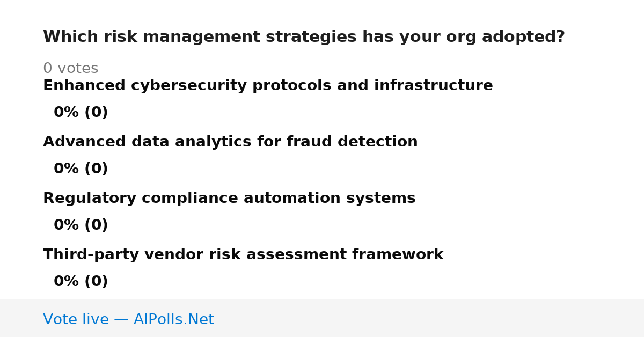Select Enhanced cybersecurity protocols and infrastructure option
644x337 pixels.
[x=268, y=86]
